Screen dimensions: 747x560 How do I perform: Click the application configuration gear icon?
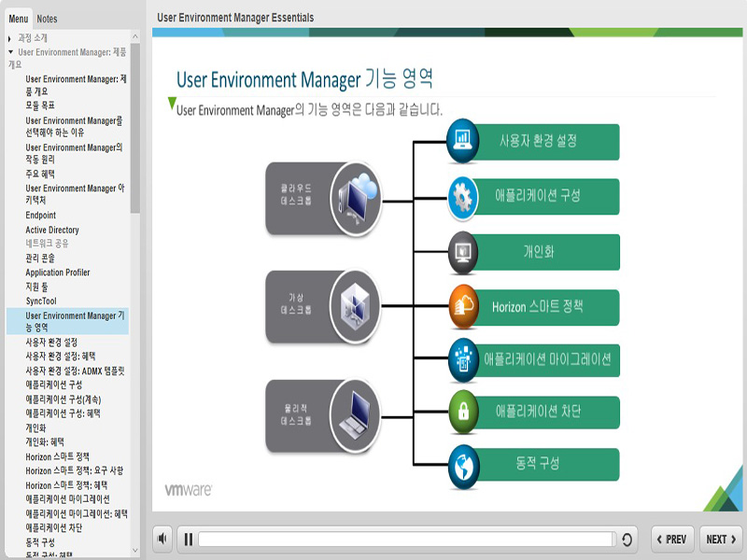(x=462, y=197)
